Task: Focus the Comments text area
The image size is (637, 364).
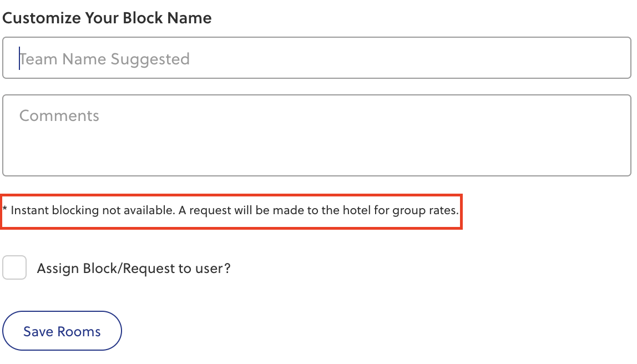Action: click(316, 135)
